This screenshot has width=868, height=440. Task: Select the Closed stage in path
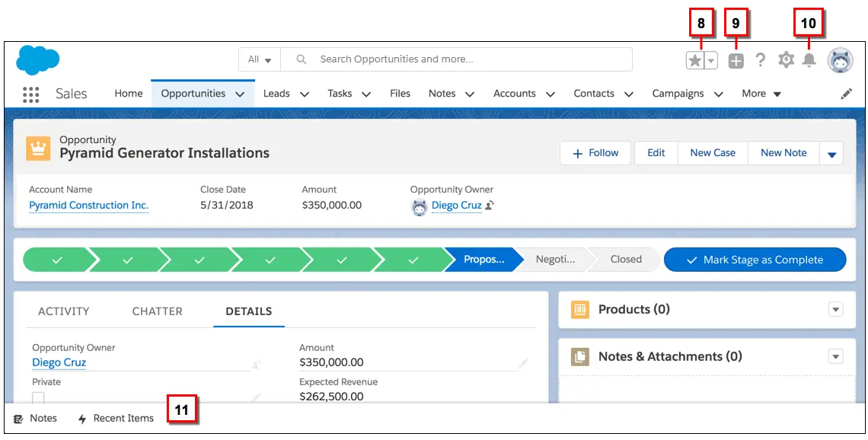pos(626,260)
